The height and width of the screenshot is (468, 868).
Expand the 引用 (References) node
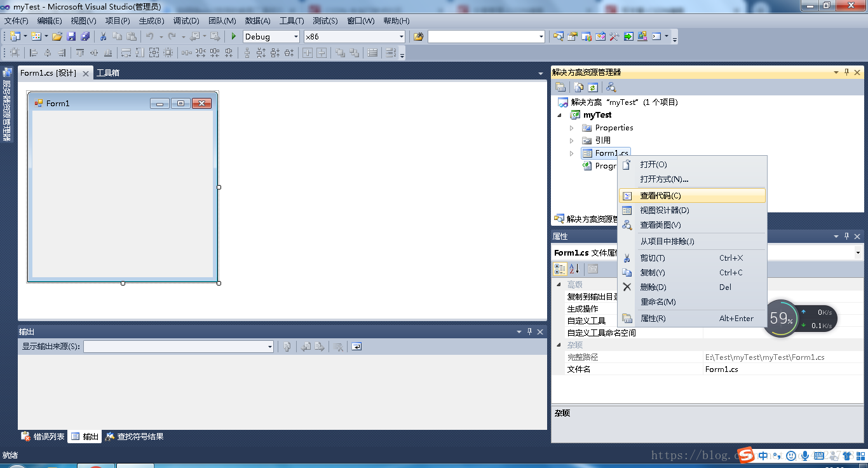(571, 141)
